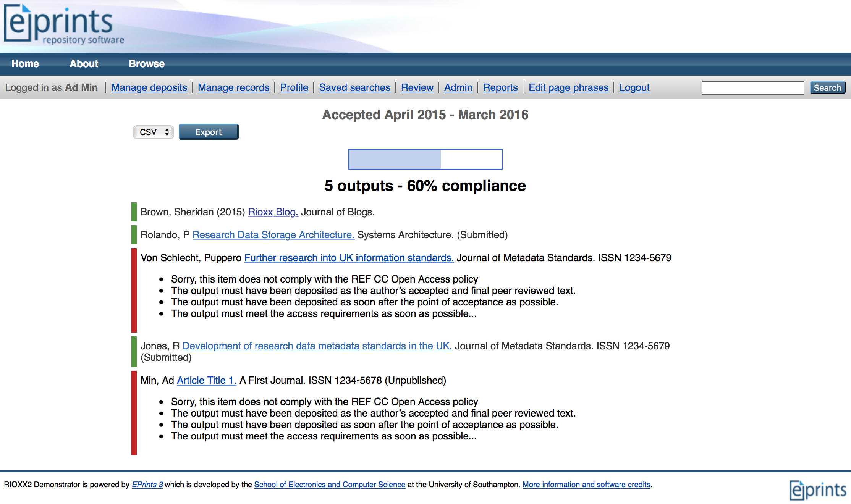
Task: Open the Rioxx Blog record link
Action: tap(273, 212)
